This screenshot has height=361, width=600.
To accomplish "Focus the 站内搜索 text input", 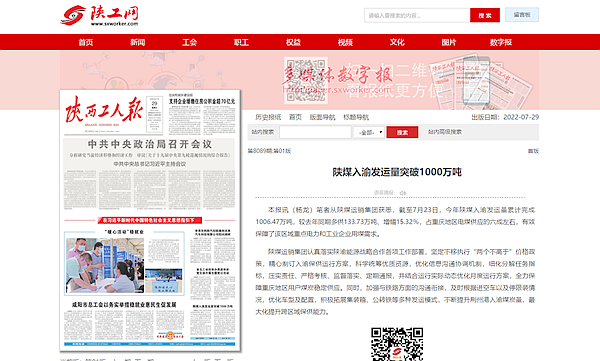I will tap(315, 132).
